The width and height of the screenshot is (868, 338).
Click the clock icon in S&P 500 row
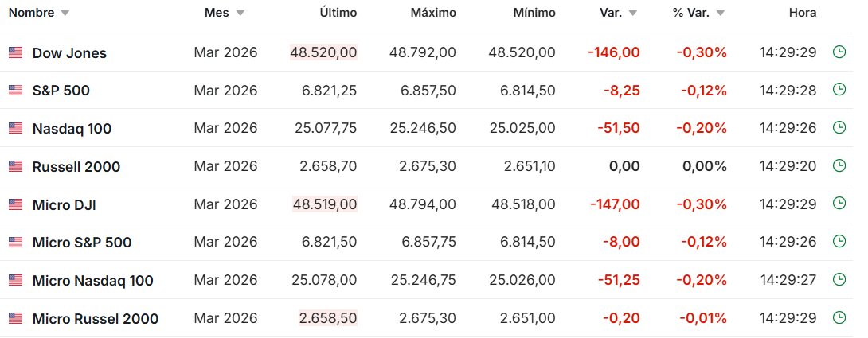tap(839, 90)
